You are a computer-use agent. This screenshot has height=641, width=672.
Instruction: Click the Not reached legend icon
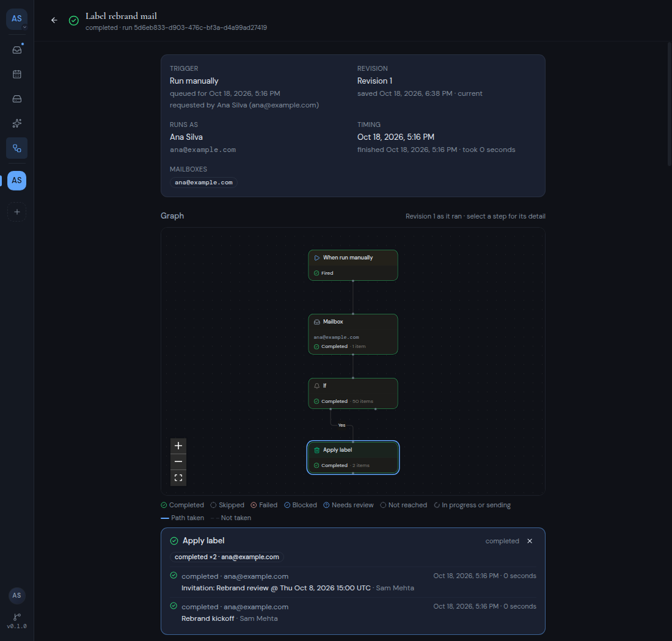(383, 505)
